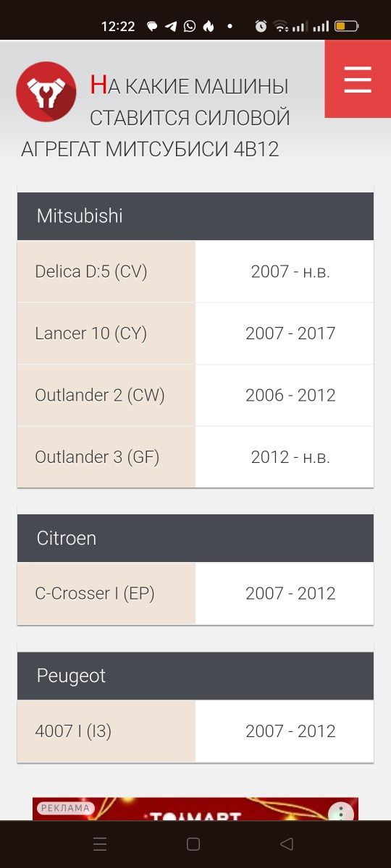Tap the alarm clock status icon
Screen dimensions: 391x868
coord(261,26)
